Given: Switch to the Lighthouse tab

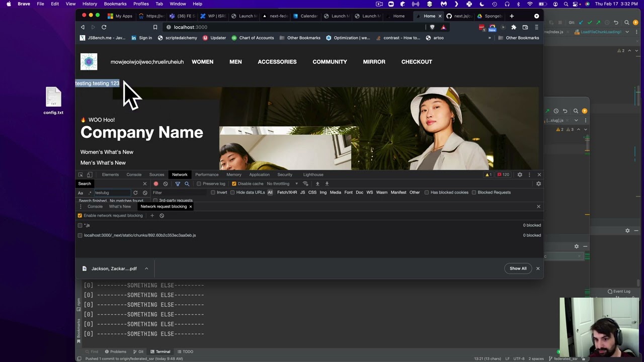Looking at the screenshot, I should pyautogui.click(x=313, y=174).
